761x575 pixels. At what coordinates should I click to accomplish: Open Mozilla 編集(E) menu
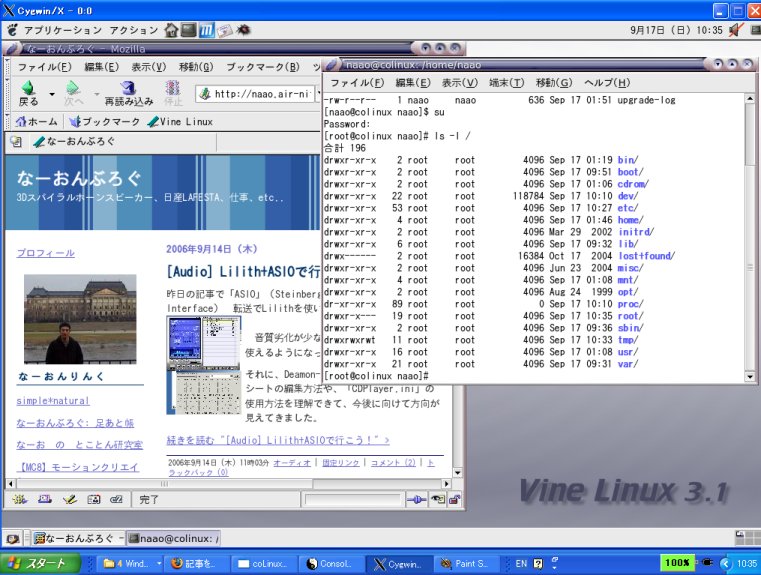tap(101, 67)
